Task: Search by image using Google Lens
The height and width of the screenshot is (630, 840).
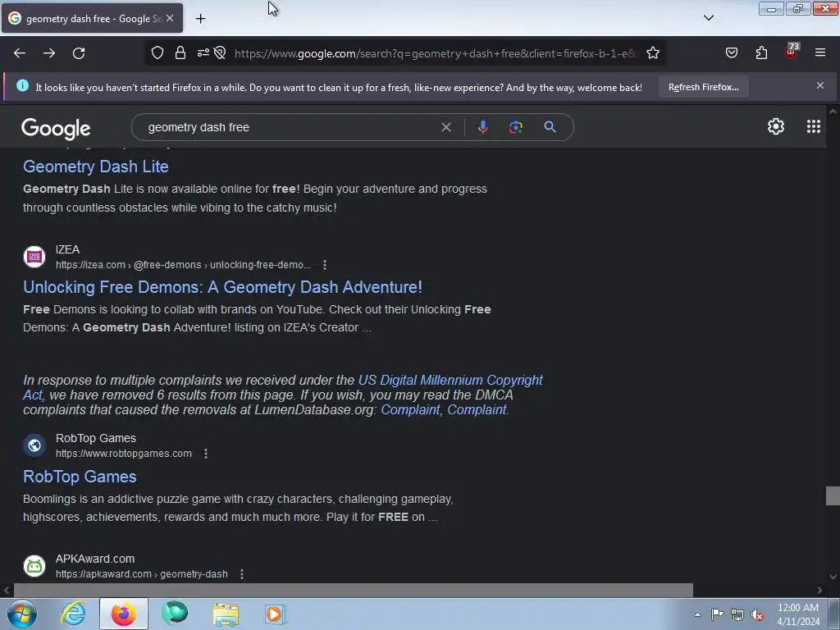Action: coord(515,127)
